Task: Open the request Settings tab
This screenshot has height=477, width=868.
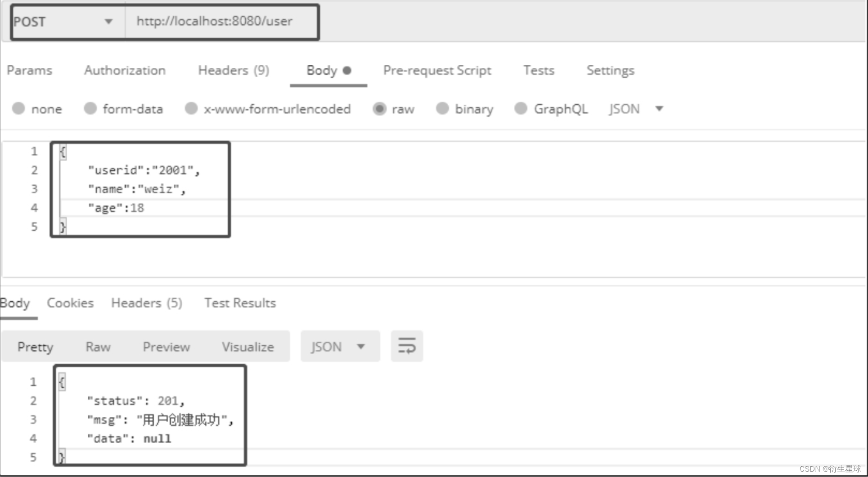Action: click(x=610, y=71)
